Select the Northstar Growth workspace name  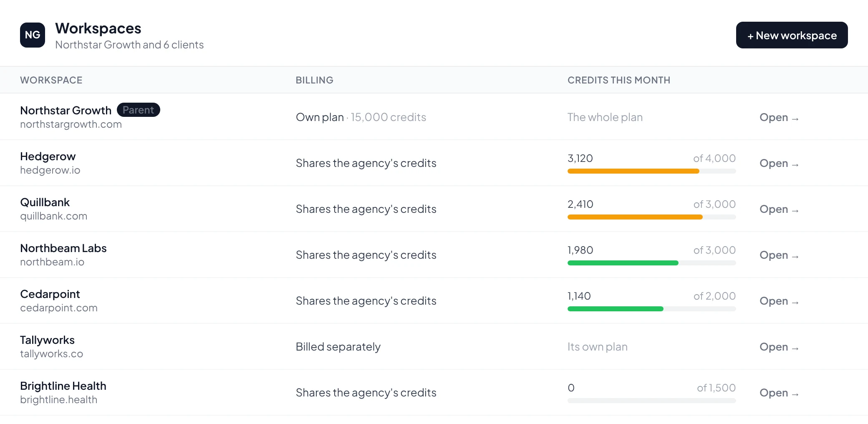(x=66, y=110)
